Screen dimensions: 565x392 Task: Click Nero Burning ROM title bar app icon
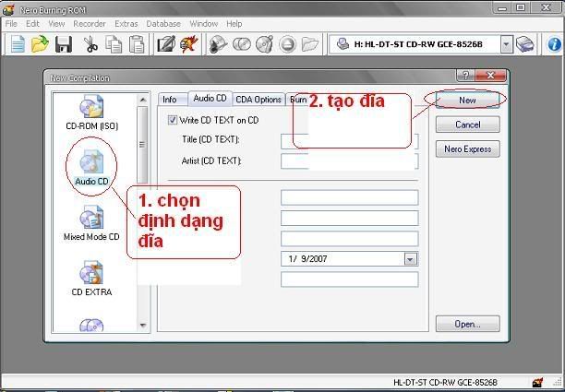(8, 10)
